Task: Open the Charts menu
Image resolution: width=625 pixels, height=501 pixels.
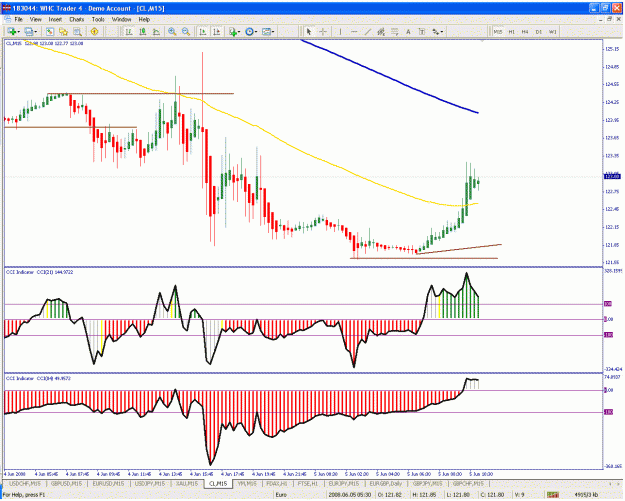Action: [x=77, y=19]
